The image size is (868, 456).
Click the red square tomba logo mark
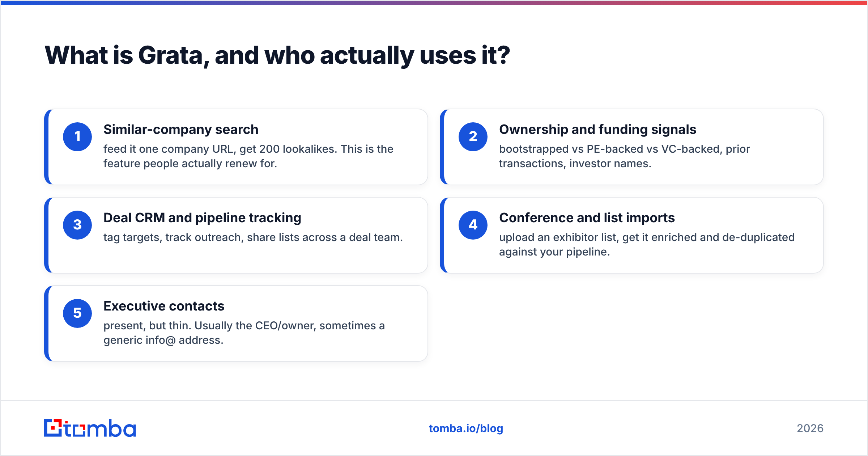coord(53,428)
